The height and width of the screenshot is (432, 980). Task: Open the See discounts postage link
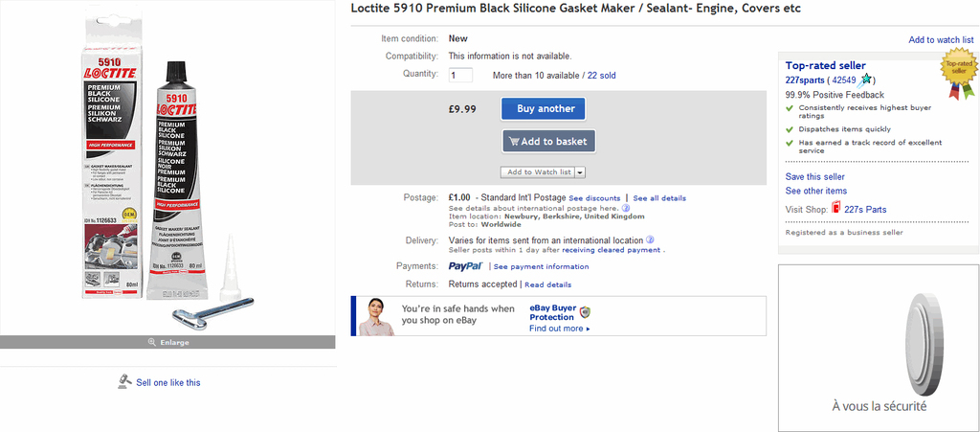(594, 198)
